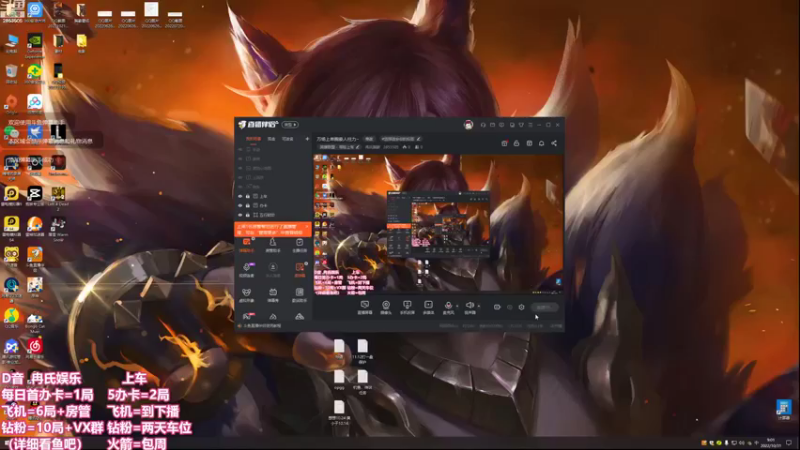
Task: Click the nested stream preview thumbnail
Action: [438, 224]
